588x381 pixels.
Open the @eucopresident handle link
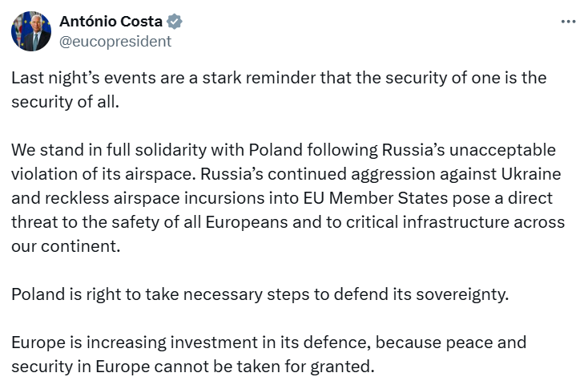click(x=115, y=41)
